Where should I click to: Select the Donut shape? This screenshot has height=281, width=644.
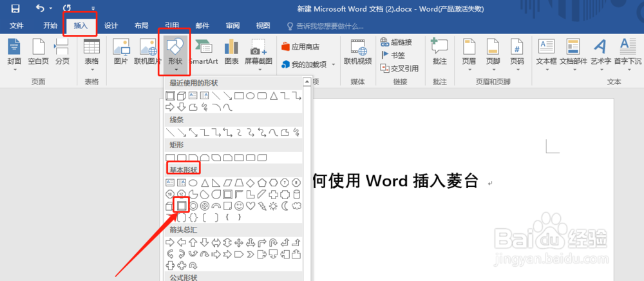tap(193, 205)
